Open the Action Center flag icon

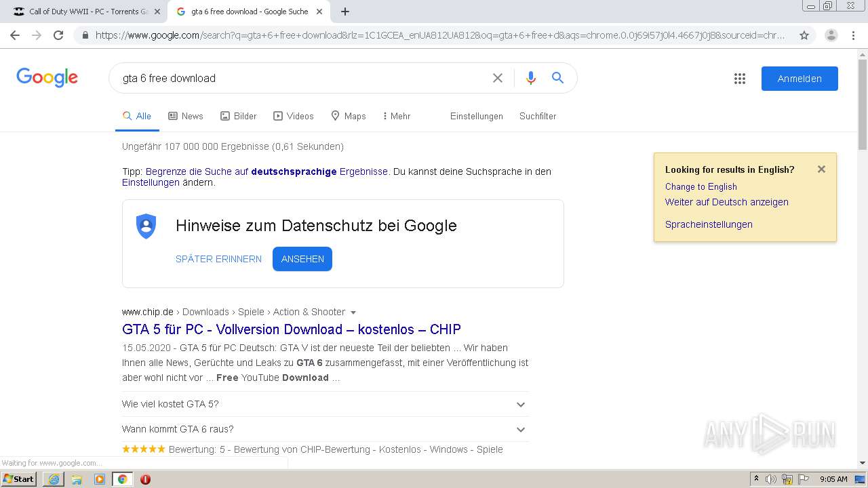pyautogui.click(x=803, y=479)
